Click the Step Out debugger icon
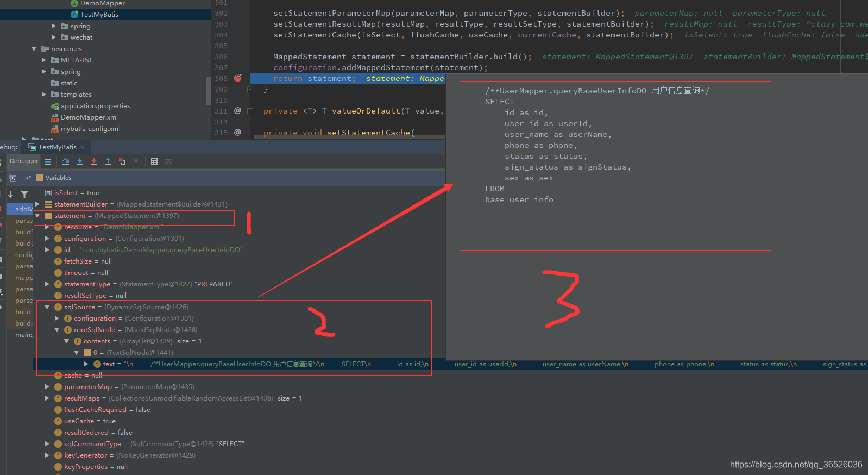The image size is (868, 475). coord(108,161)
